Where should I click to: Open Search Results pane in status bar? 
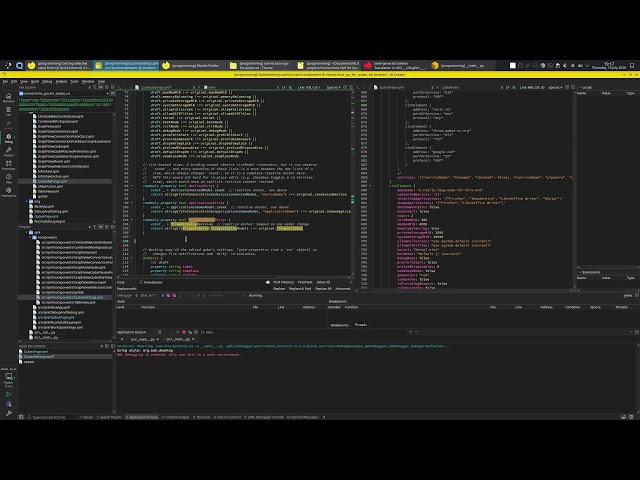109,417
